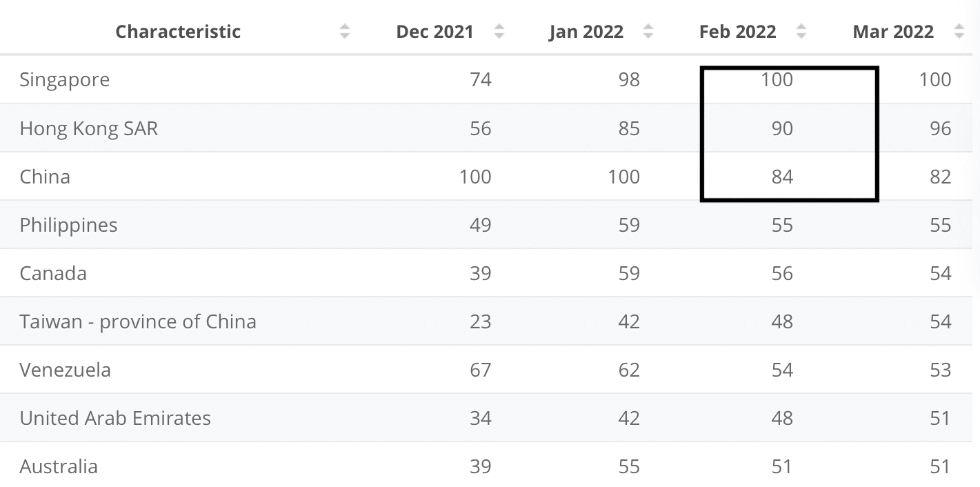Click sort arrows icon beside Characteristic header
980x487 pixels.
(345, 32)
